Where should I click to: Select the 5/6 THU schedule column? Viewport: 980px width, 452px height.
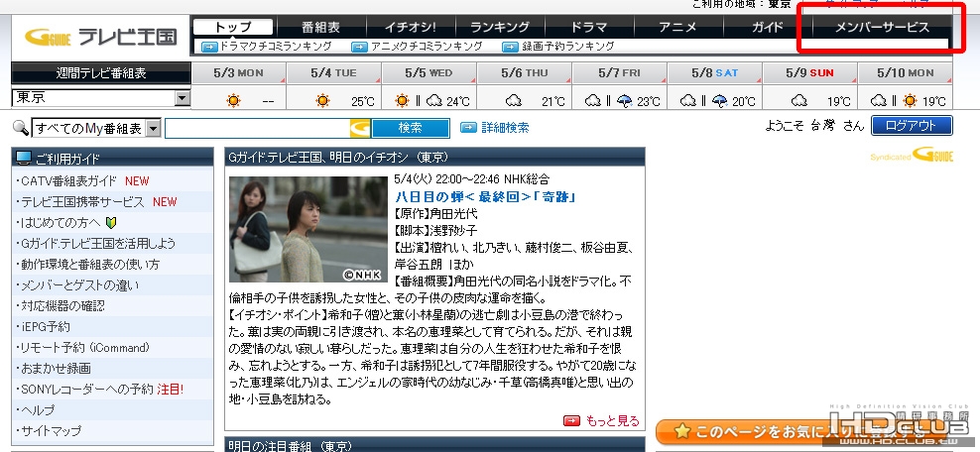point(525,73)
